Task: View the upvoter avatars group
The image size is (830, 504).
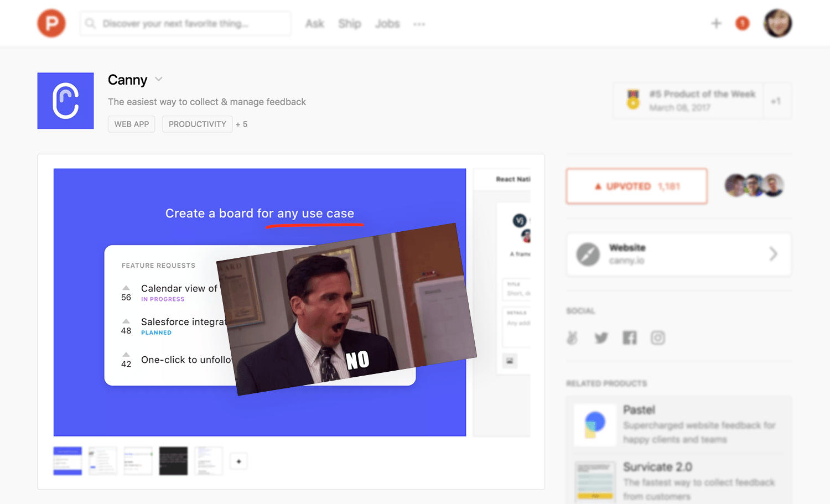Action: [754, 186]
